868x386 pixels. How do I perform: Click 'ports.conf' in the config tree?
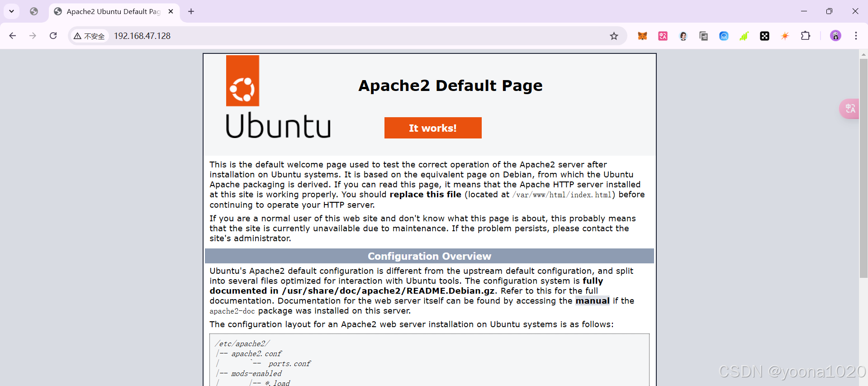289,364
